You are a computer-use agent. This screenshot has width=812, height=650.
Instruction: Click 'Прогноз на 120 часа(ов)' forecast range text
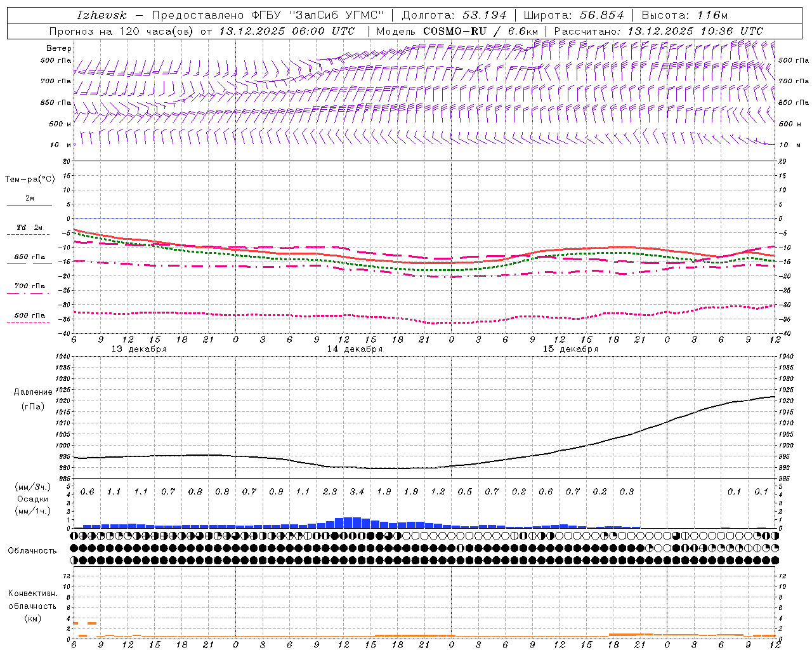tap(122, 31)
